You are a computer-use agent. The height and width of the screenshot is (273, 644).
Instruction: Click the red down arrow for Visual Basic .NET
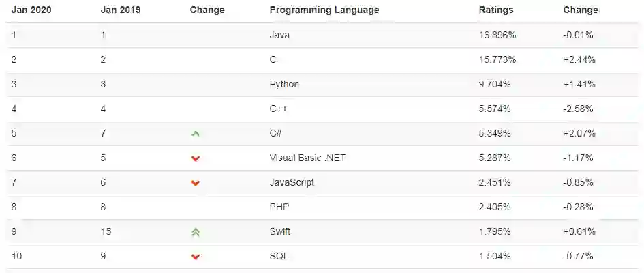pyautogui.click(x=196, y=158)
